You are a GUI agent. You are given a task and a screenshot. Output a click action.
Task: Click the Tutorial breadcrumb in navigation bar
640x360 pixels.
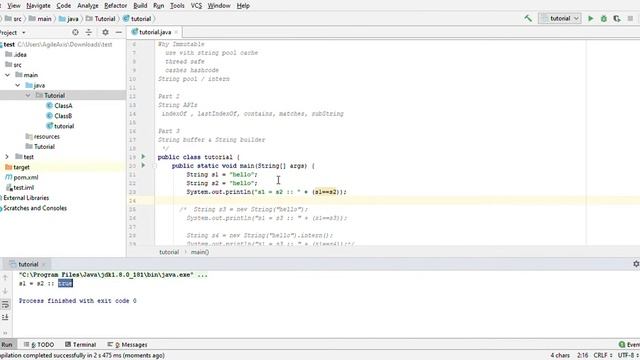click(101, 19)
